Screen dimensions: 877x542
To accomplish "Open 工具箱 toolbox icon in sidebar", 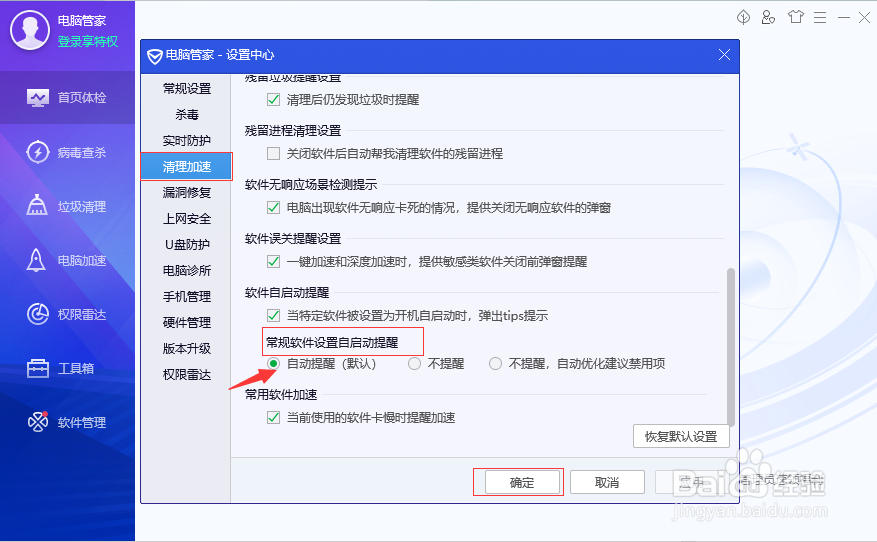I will click(x=37, y=369).
